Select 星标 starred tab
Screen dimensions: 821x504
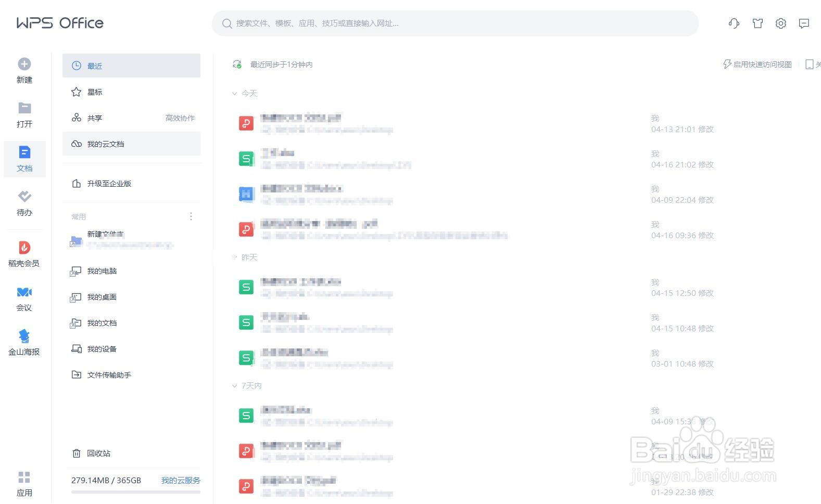pos(131,92)
